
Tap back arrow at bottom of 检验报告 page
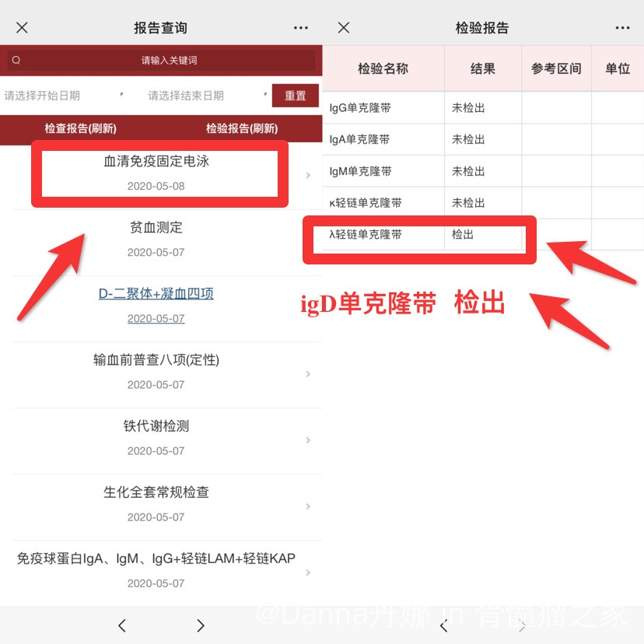(x=444, y=625)
